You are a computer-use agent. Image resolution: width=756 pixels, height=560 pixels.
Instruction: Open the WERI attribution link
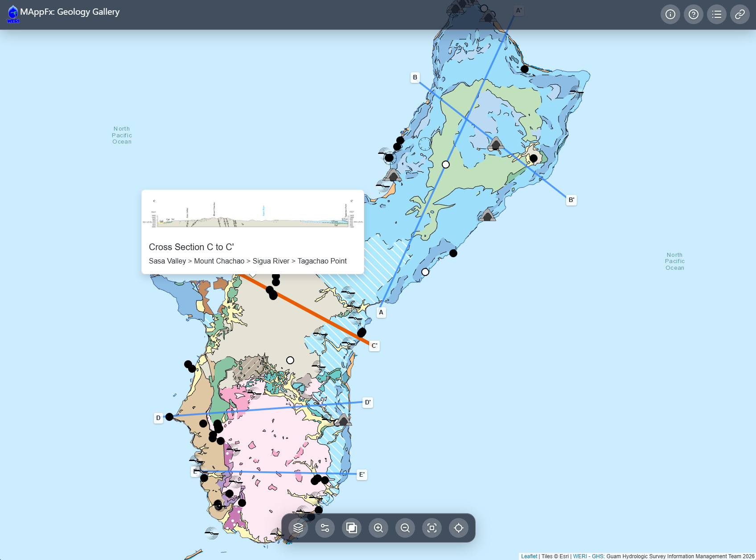click(x=580, y=556)
